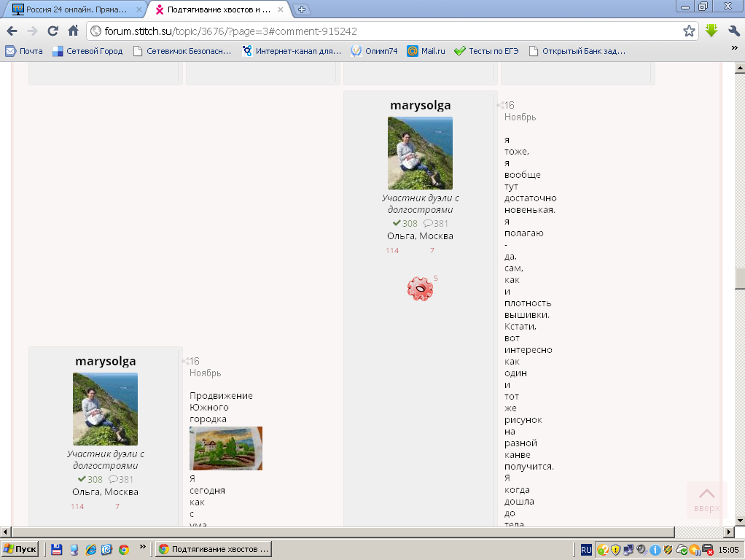Click in the URL address bar
Screen dimensions: 745x560
pos(386,31)
